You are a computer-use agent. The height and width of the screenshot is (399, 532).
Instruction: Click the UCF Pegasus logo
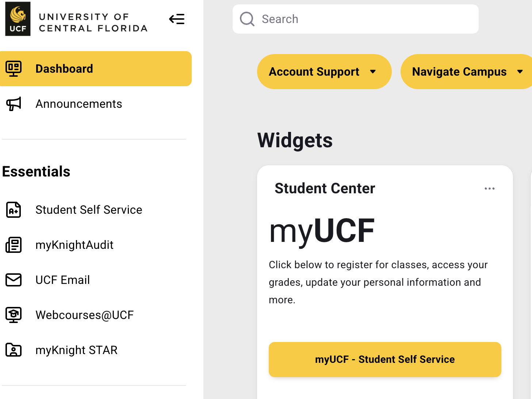(18, 19)
